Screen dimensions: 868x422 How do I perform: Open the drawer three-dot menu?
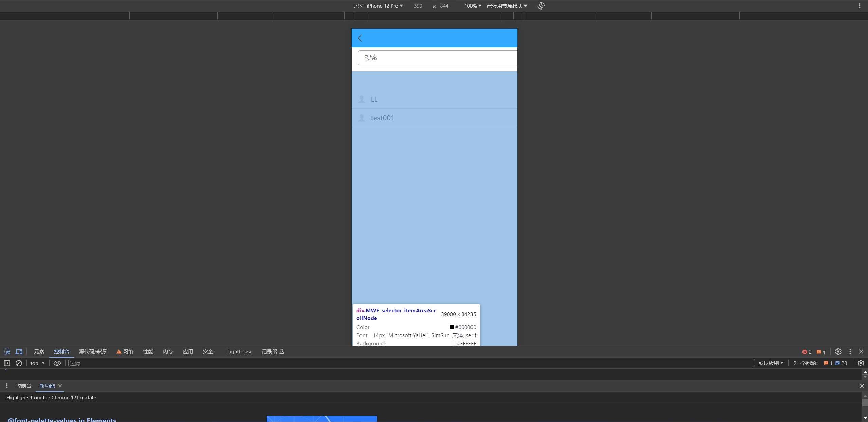(7, 386)
